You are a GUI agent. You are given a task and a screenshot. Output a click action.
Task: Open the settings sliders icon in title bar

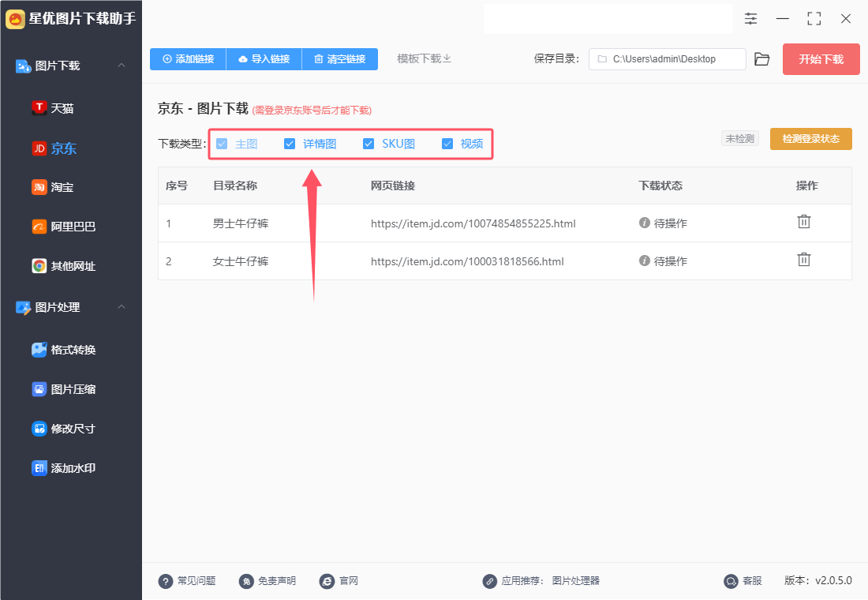pos(750,19)
